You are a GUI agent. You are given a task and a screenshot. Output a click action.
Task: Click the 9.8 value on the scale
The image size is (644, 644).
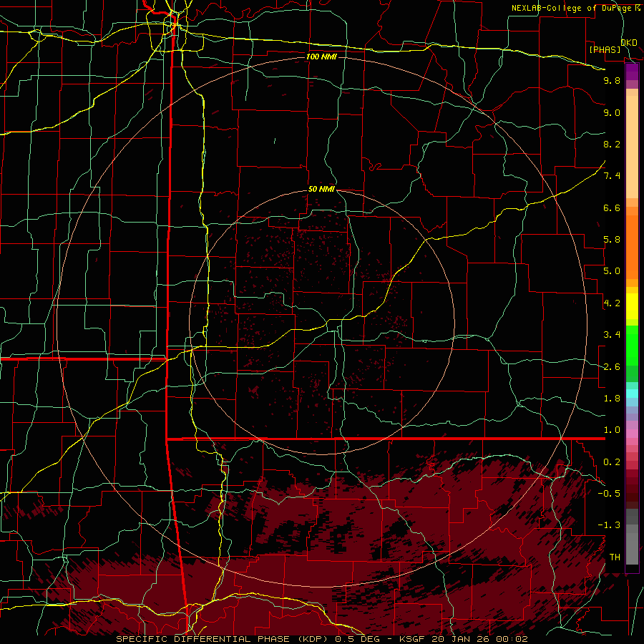(x=612, y=80)
